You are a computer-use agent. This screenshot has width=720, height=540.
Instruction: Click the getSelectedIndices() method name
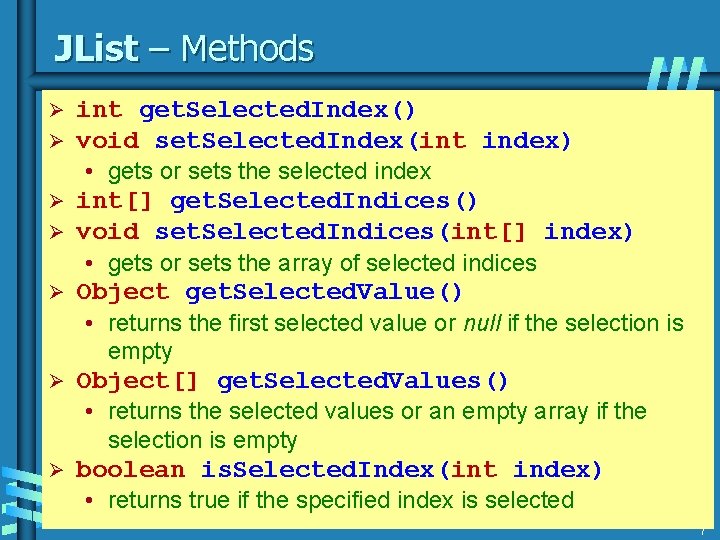pyautogui.click(x=324, y=202)
